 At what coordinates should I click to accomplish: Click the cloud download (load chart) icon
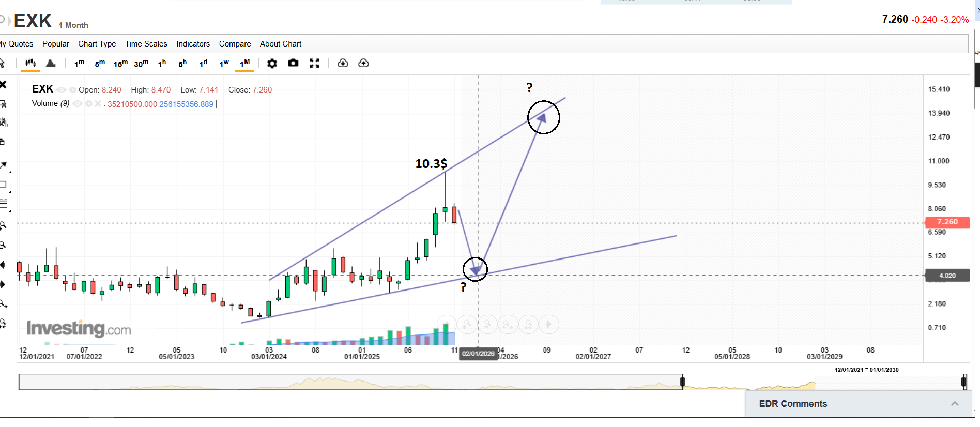click(x=343, y=63)
